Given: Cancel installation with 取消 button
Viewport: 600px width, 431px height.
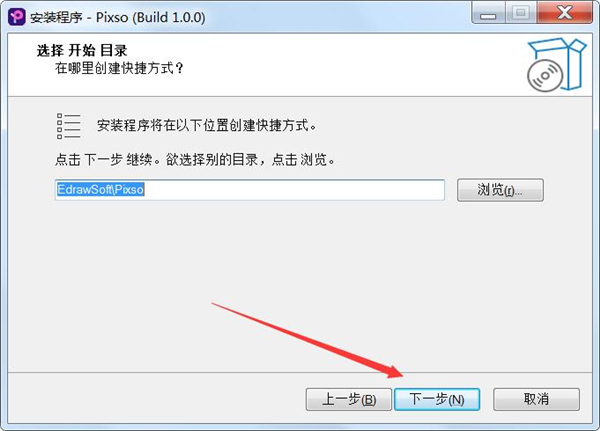Looking at the screenshot, I should 536,400.
